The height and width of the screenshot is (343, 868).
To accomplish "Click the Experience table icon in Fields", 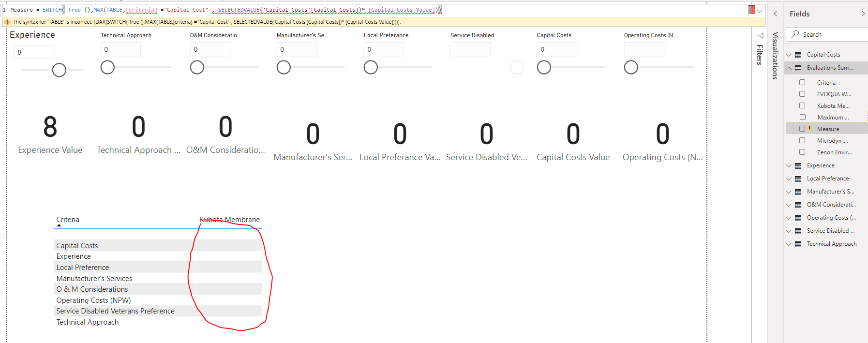I will click(798, 166).
